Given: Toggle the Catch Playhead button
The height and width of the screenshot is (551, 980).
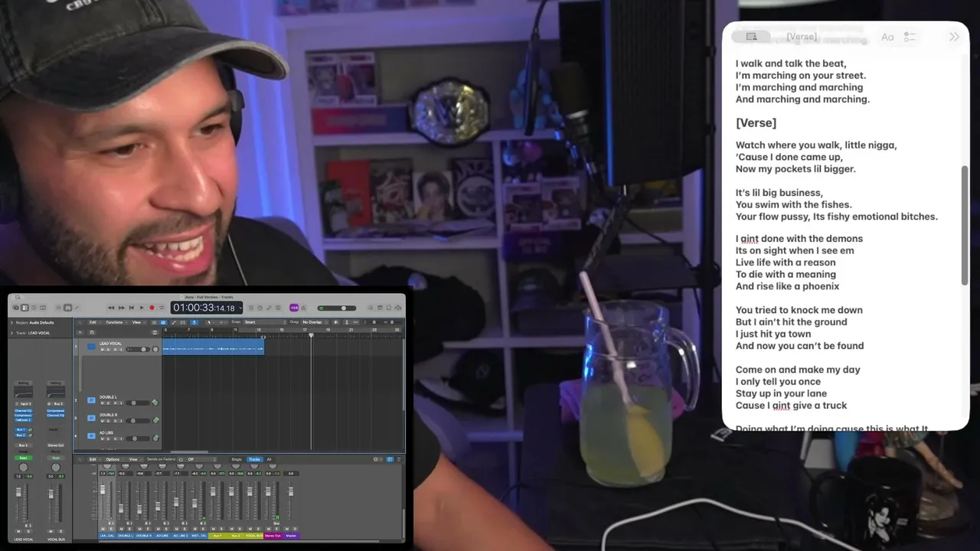Looking at the screenshot, I should [x=194, y=322].
